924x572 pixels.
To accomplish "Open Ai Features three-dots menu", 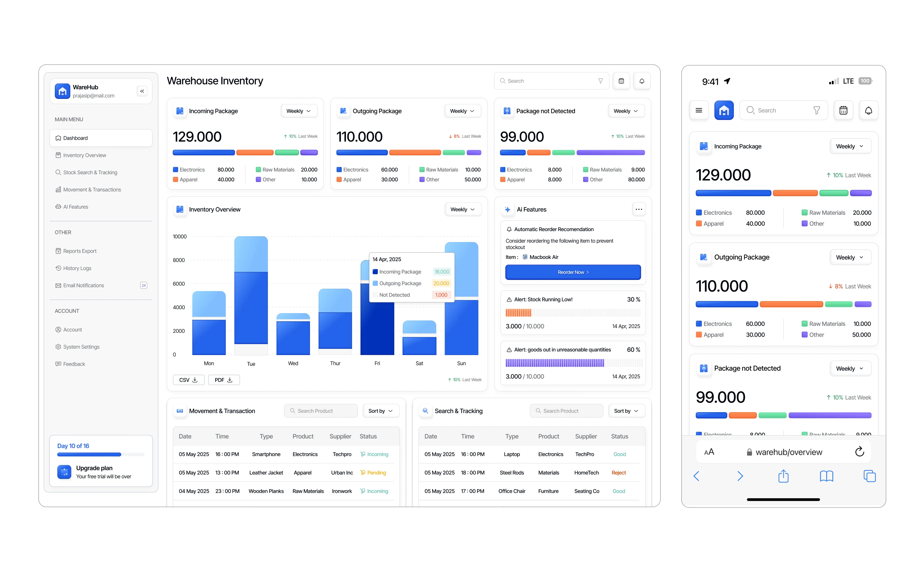I will coord(638,209).
